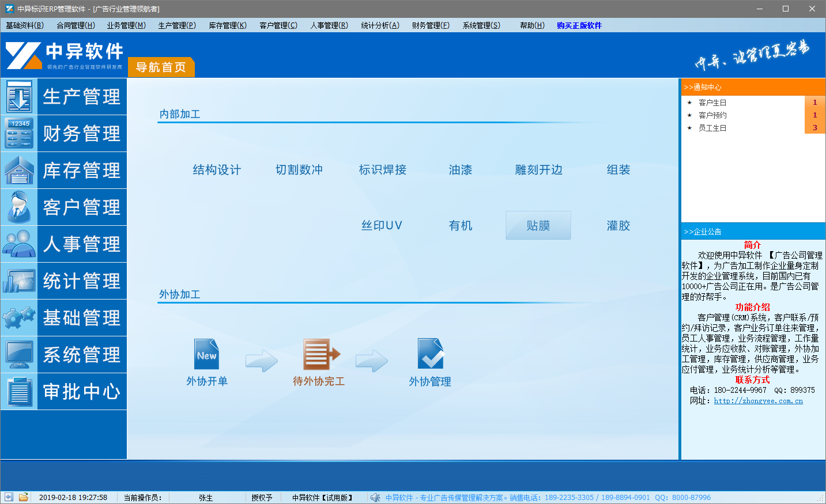Click the 外协管理 checkmark icon
Viewport: 826px width, 504px height.
point(430,354)
